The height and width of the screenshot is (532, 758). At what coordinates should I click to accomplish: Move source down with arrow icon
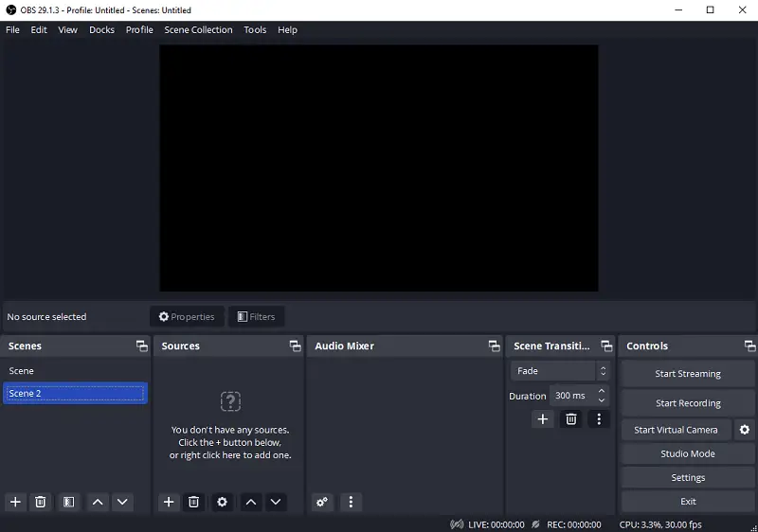tap(276, 502)
